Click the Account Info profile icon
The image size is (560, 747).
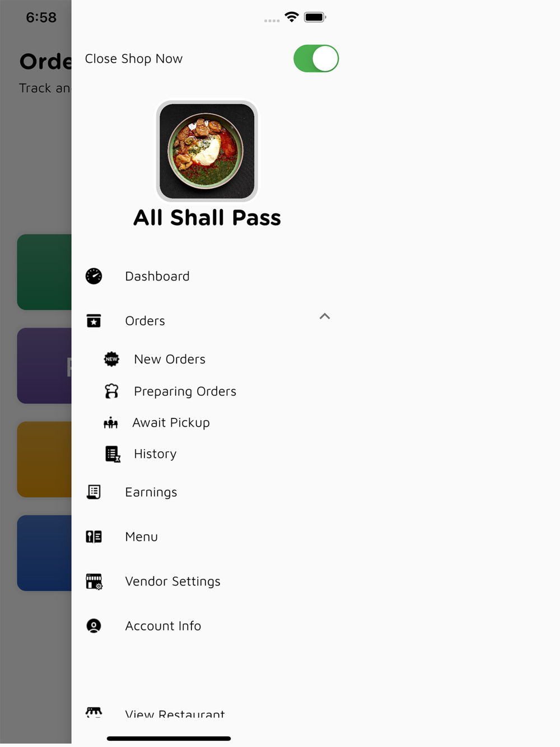[x=94, y=625]
